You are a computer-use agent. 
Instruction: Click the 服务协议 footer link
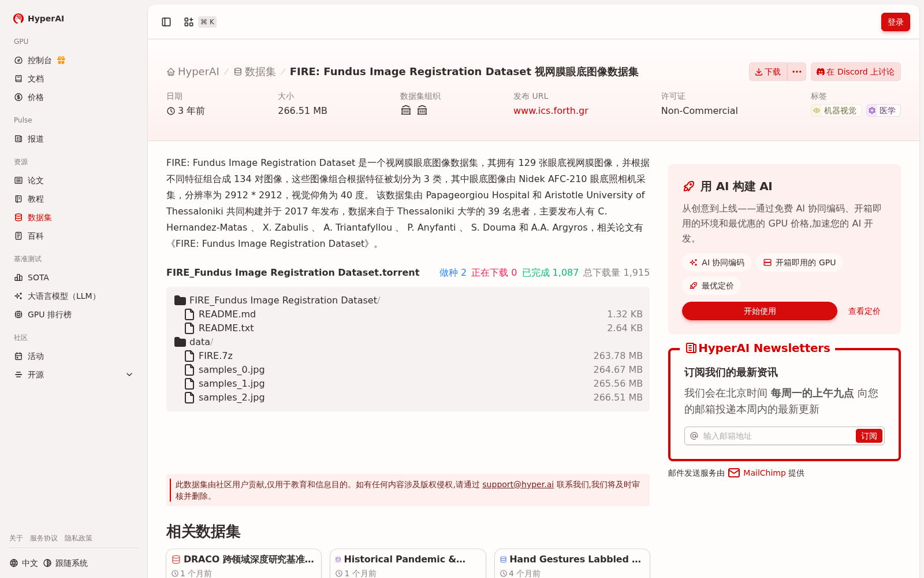44,538
